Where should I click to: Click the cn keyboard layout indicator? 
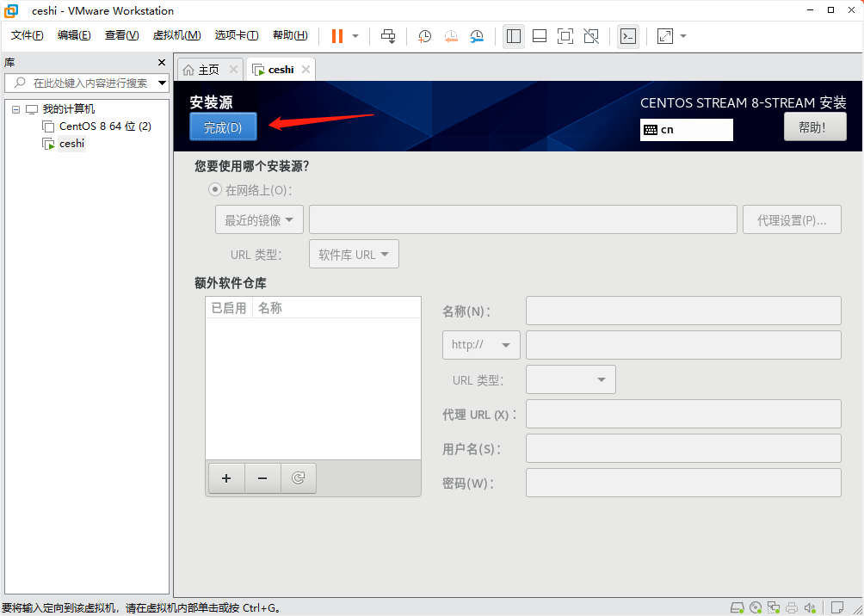point(686,130)
